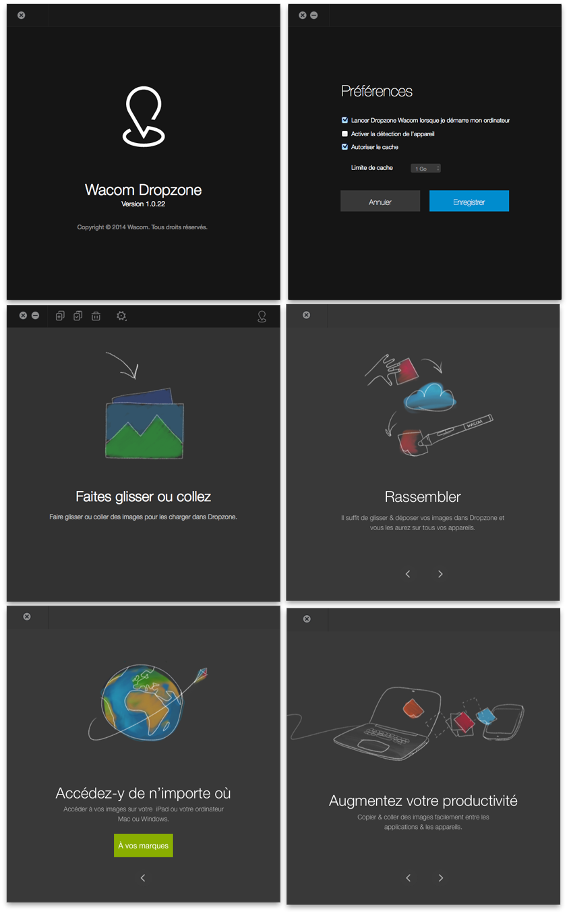This screenshot has width=573, height=924.
Task: Click the 'Limite de cache' label
Action: [x=372, y=168]
